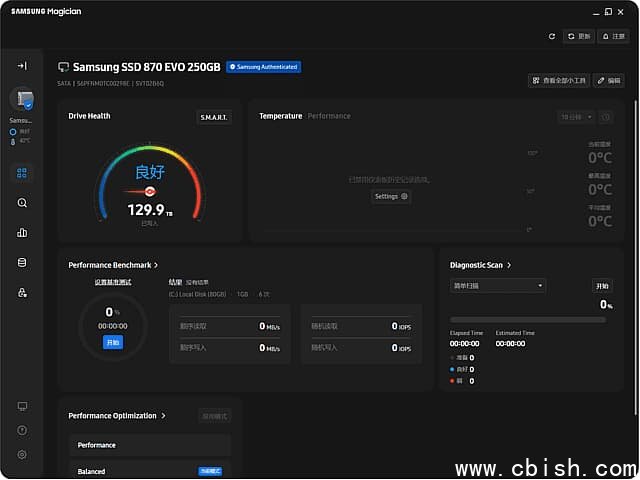Click the Estimated Time 00:00:00 value
The image size is (640, 480).
(511, 344)
